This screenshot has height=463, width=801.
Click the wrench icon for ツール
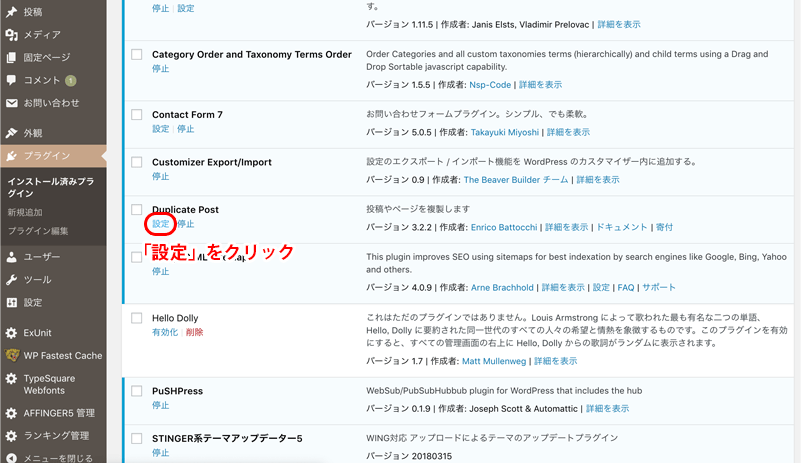click(11, 280)
